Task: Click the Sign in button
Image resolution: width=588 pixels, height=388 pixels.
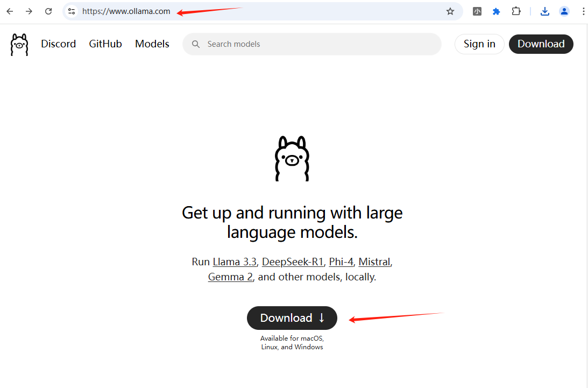Action: pos(479,44)
